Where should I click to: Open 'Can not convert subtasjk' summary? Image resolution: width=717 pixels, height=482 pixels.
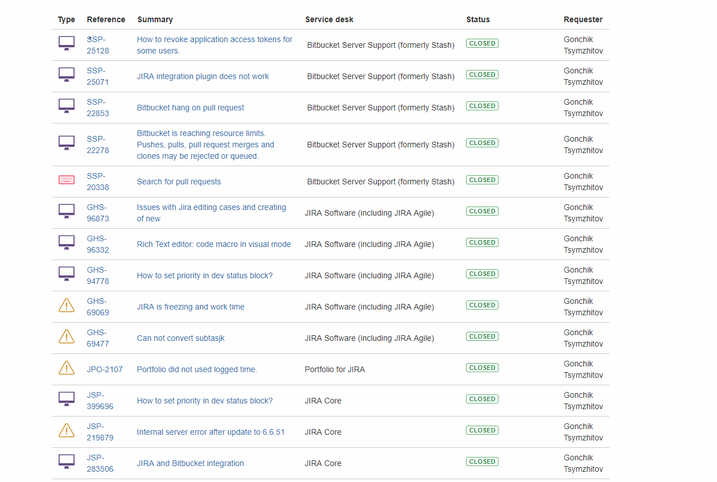pyautogui.click(x=181, y=338)
